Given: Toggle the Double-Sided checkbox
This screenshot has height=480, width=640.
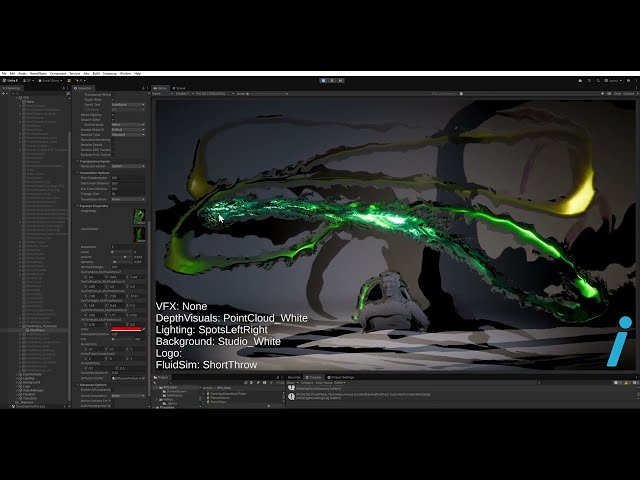Looking at the screenshot, I should pyautogui.click(x=113, y=120).
